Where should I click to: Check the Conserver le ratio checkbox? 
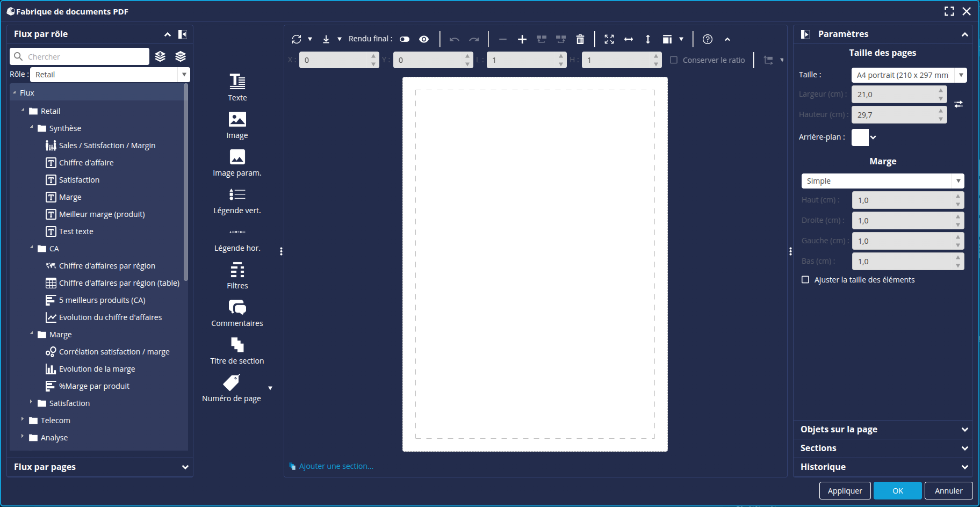tap(674, 60)
